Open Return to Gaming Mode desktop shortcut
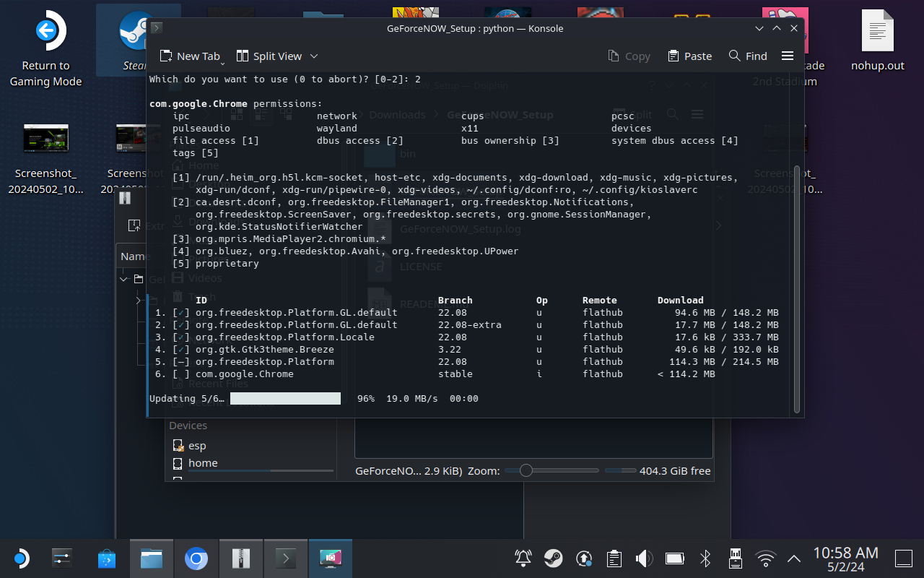This screenshot has width=924, height=578. click(45, 49)
